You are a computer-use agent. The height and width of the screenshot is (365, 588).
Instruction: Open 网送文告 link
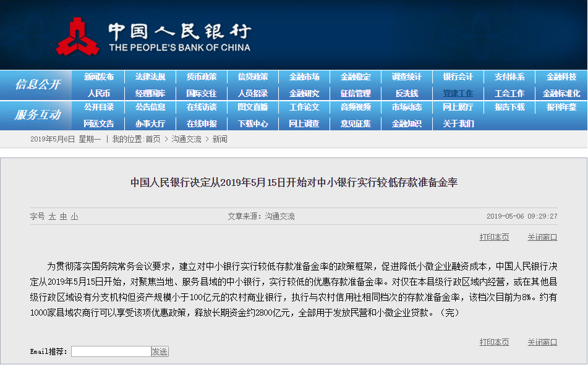click(99, 124)
